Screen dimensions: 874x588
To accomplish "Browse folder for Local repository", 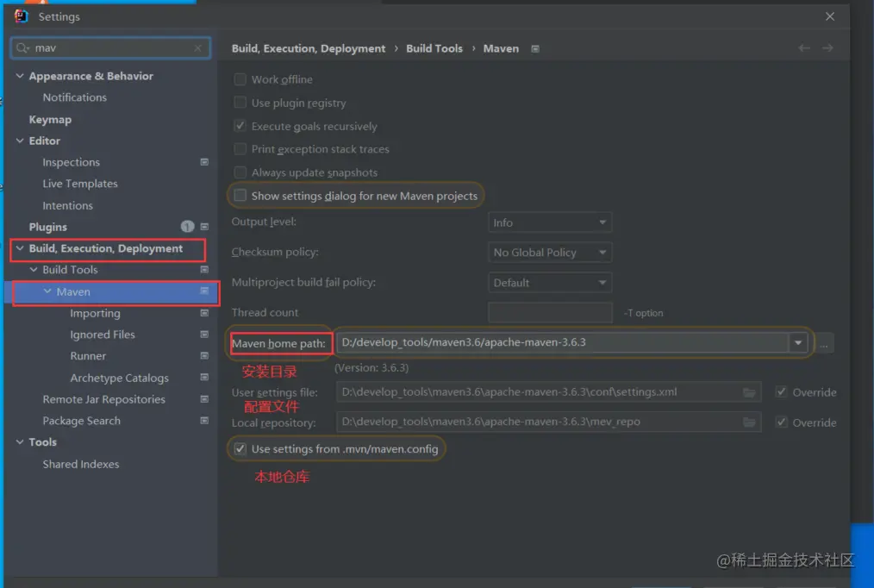I will 749,422.
